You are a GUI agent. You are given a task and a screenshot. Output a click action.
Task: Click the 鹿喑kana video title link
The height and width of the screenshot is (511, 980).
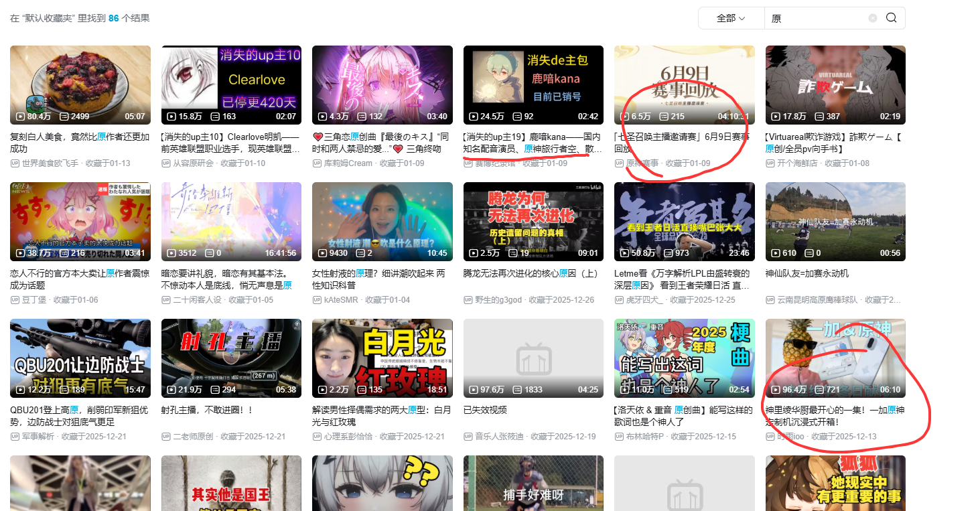(x=533, y=142)
